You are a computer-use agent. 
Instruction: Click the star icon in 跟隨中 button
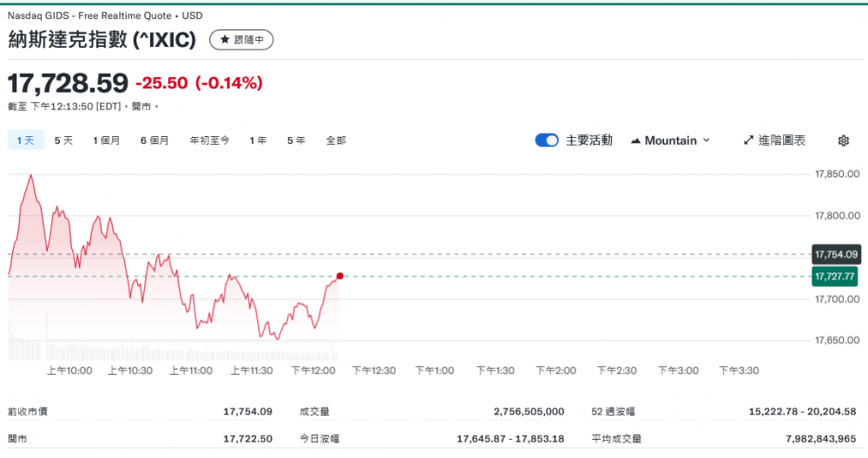[224, 40]
